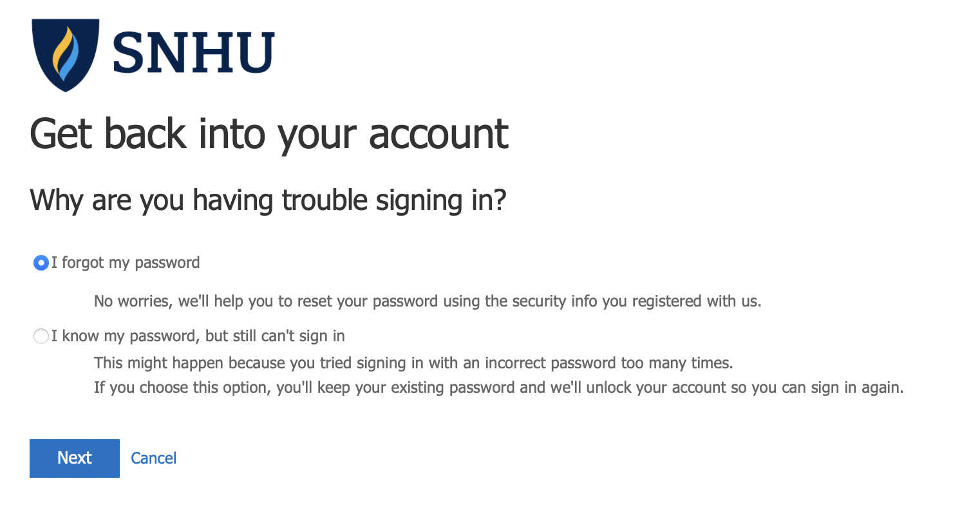Click the 'I forgot my password' label text
This screenshot has height=510, width=980.
click(x=126, y=263)
